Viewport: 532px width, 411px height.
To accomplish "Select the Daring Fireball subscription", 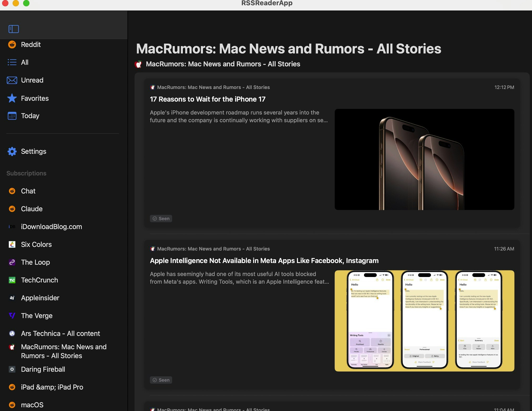I will pos(43,369).
